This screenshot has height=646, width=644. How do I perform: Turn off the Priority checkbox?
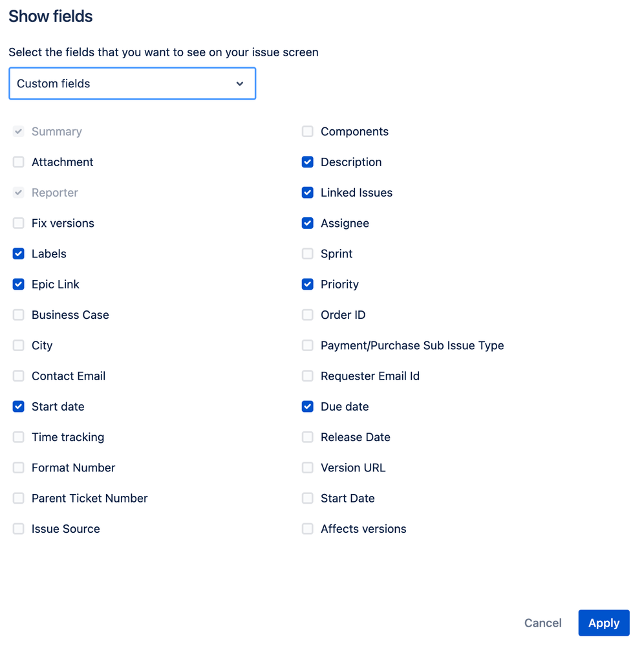308,285
